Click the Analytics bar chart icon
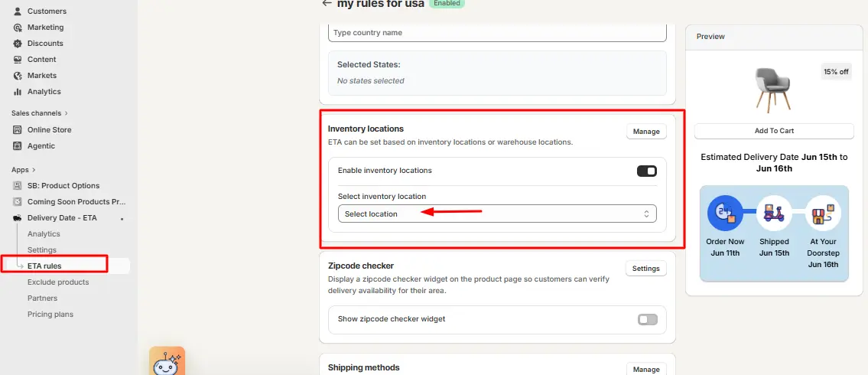This screenshot has width=868, height=375. coord(17,91)
